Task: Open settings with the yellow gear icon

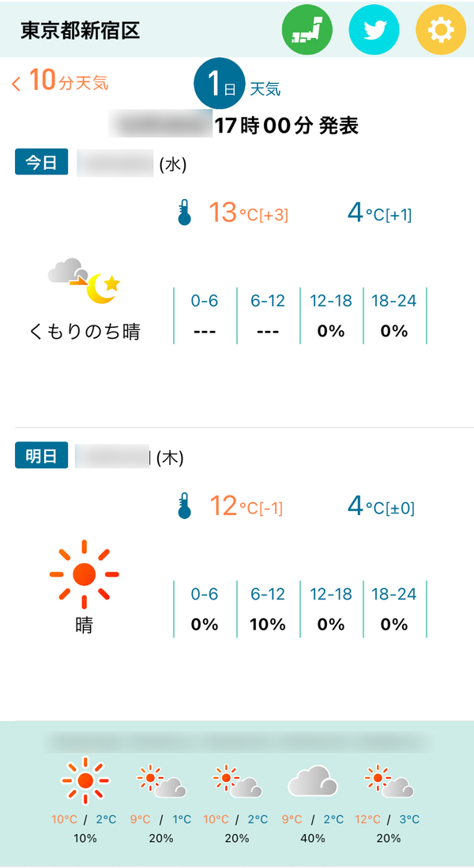Action: point(441,30)
